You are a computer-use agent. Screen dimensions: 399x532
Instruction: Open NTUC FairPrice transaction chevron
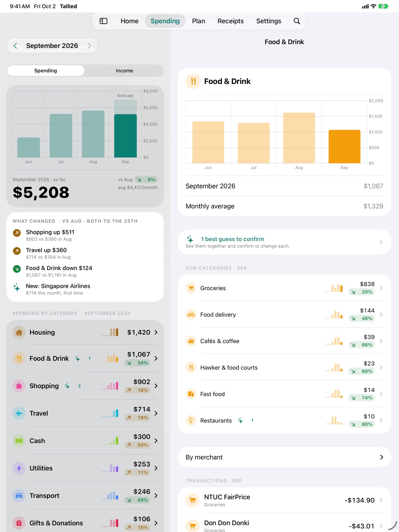(x=381, y=500)
